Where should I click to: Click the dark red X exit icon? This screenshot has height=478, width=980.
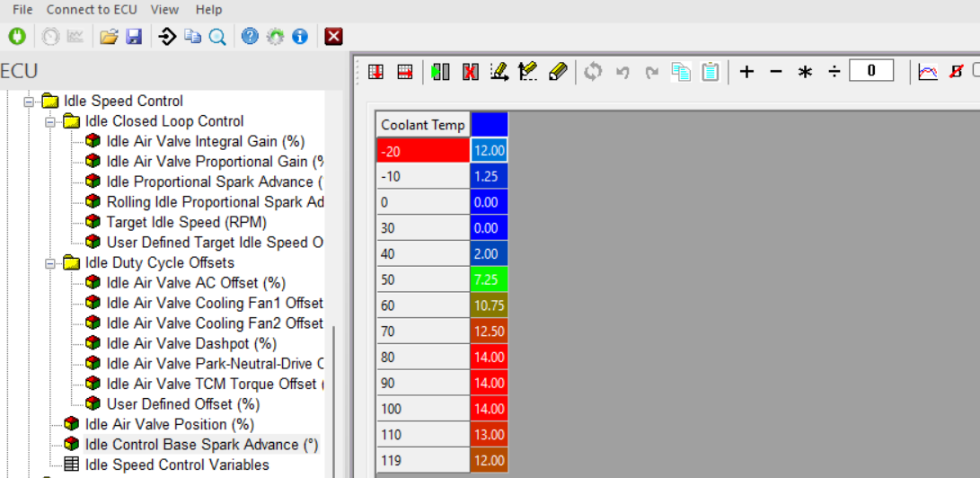tap(334, 37)
